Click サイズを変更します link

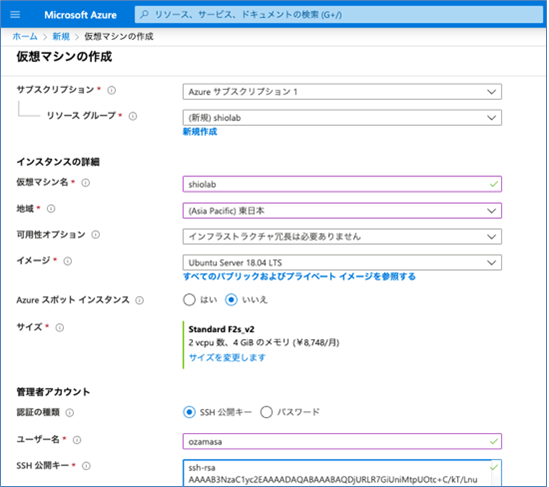tap(227, 357)
